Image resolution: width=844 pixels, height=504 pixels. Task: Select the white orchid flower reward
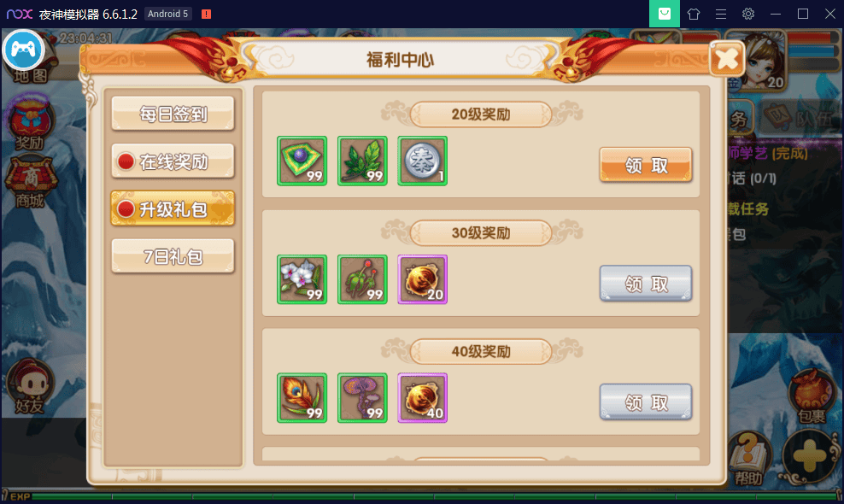tap(302, 279)
